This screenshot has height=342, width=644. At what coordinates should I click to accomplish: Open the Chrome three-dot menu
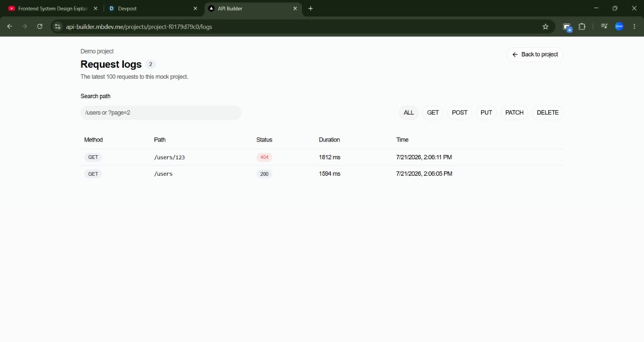(634, 26)
